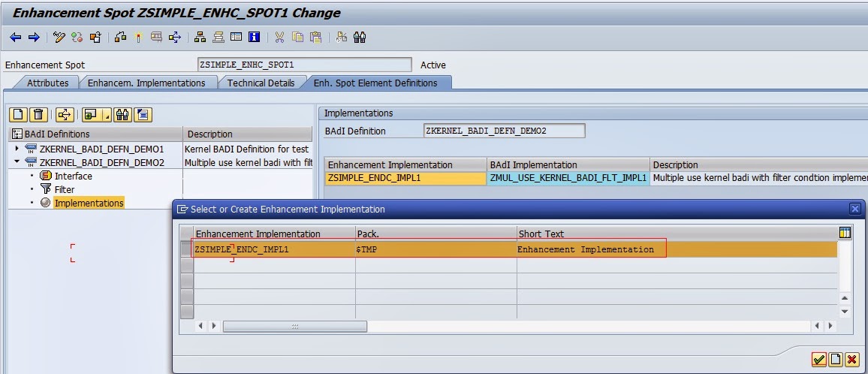
Task: Open the hierarchy tree toolbar icon
Action: click(x=200, y=37)
